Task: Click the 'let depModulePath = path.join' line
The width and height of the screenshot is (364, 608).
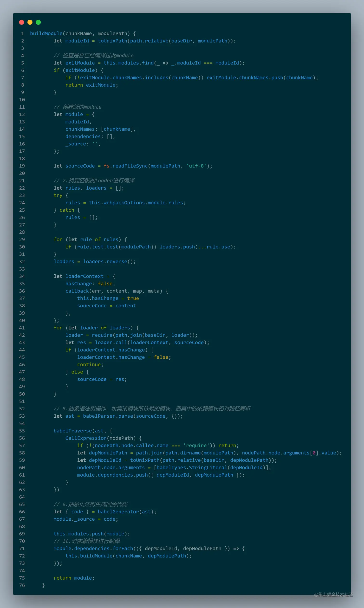Action: pos(209,453)
